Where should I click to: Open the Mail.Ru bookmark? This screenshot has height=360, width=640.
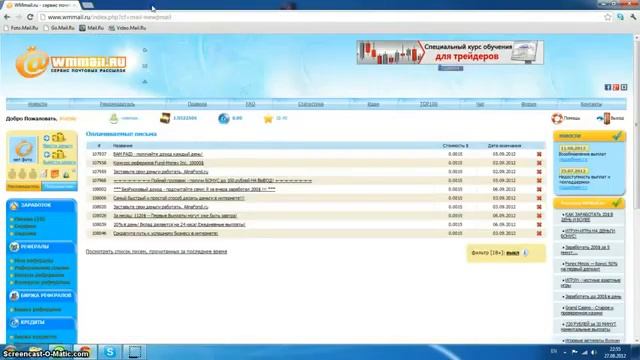(x=92, y=28)
